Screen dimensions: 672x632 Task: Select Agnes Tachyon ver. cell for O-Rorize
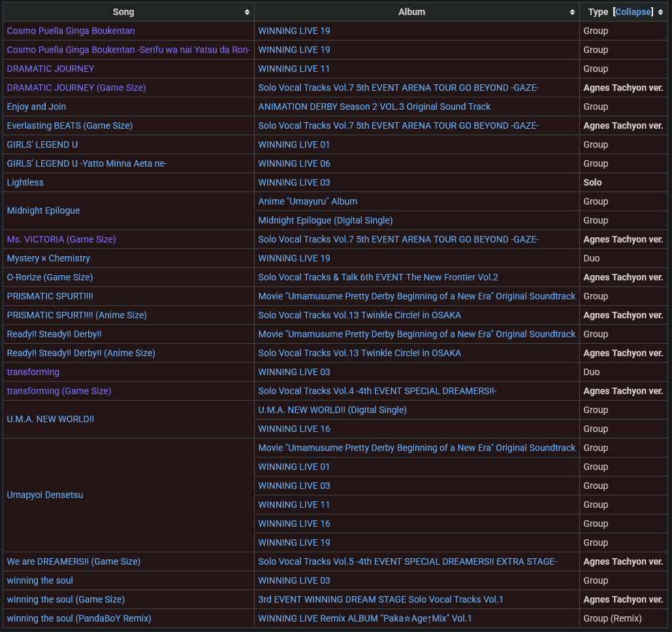623,277
